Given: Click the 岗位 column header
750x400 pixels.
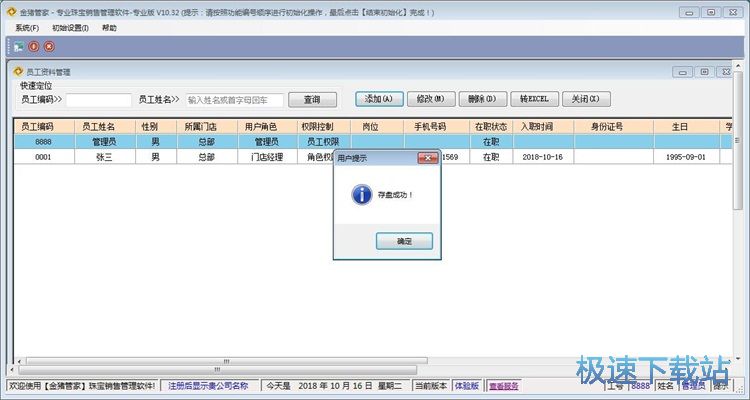Looking at the screenshot, I should 377,127.
